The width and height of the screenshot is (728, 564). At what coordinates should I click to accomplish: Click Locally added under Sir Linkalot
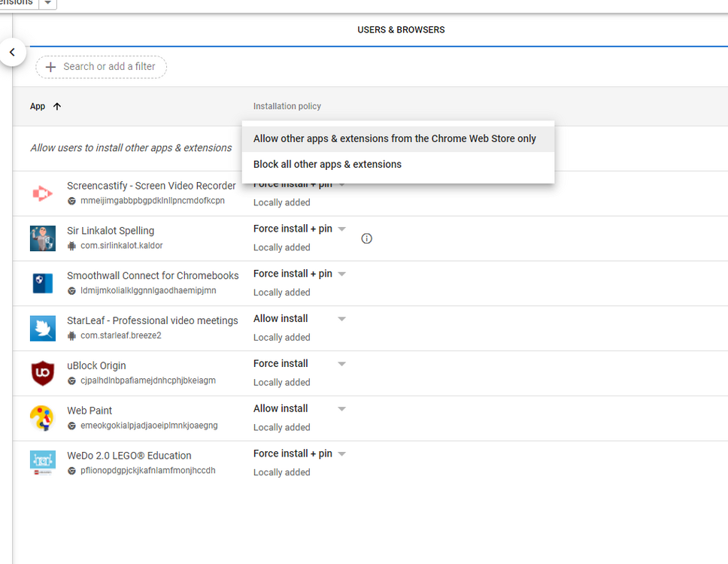pos(282,247)
